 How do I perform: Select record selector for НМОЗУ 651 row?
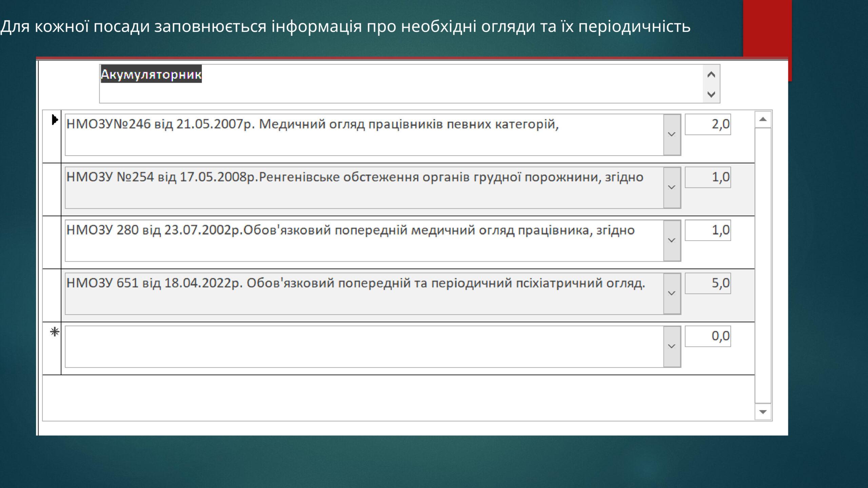click(x=52, y=296)
